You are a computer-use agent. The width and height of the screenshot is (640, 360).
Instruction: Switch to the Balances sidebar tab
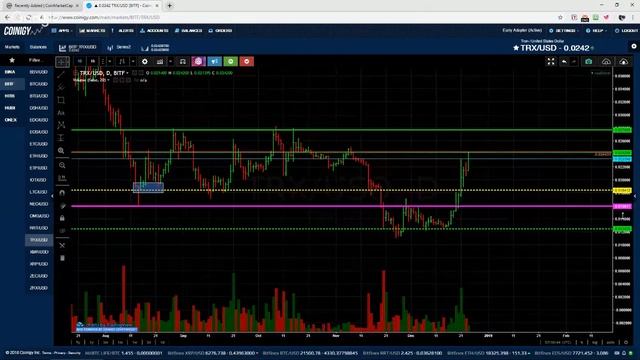(x=38, y=47)
